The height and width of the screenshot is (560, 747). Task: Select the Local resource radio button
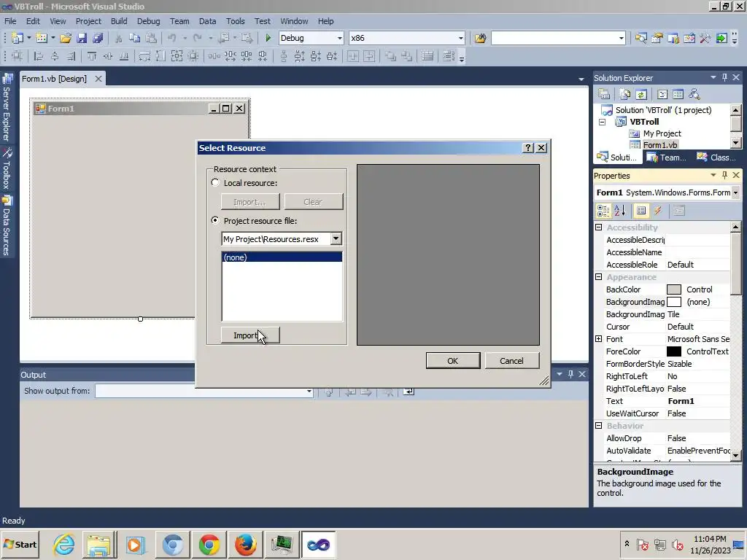215,183
